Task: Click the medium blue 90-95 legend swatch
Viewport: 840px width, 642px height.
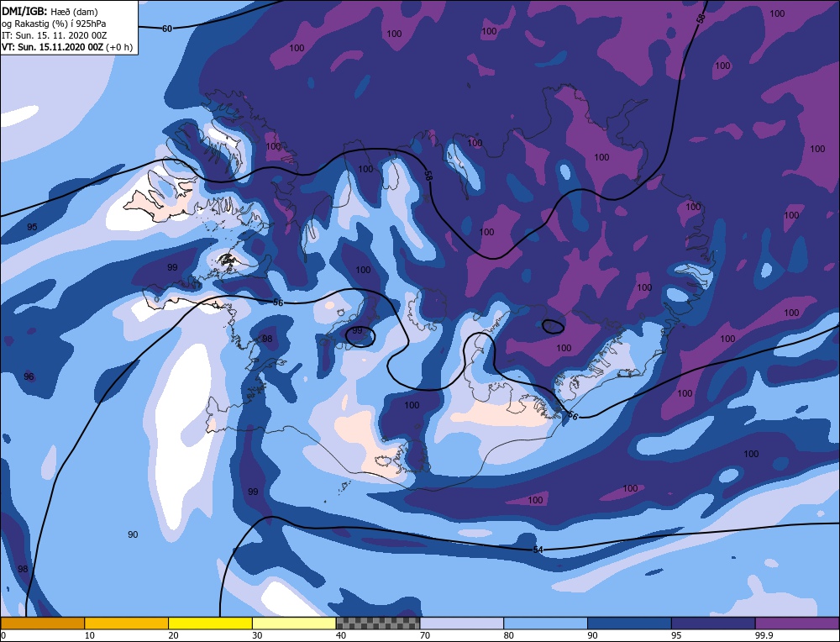Action: pos(629,623)
